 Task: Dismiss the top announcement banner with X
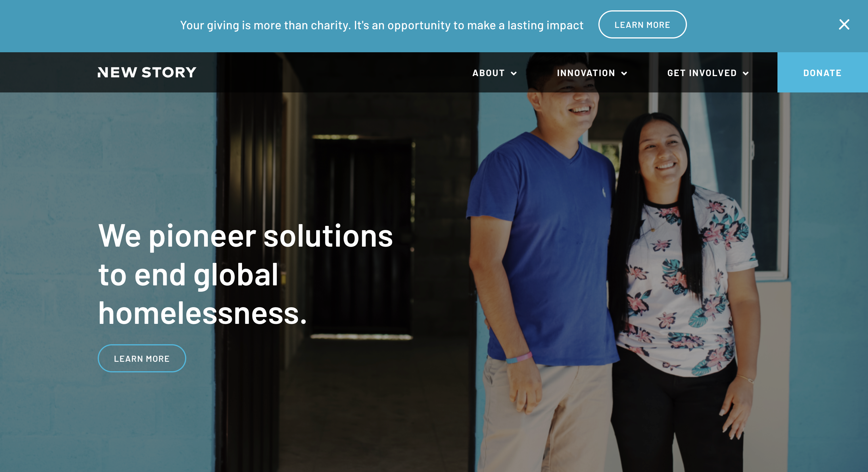point(844,25)
